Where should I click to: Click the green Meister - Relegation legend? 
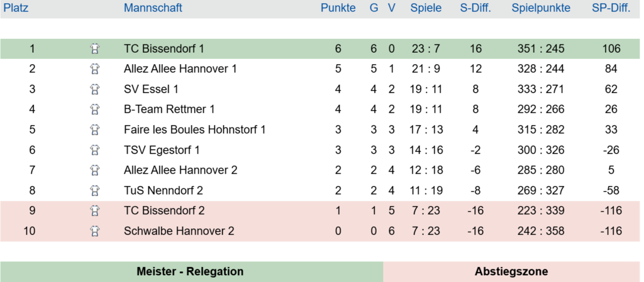point(190,272)
